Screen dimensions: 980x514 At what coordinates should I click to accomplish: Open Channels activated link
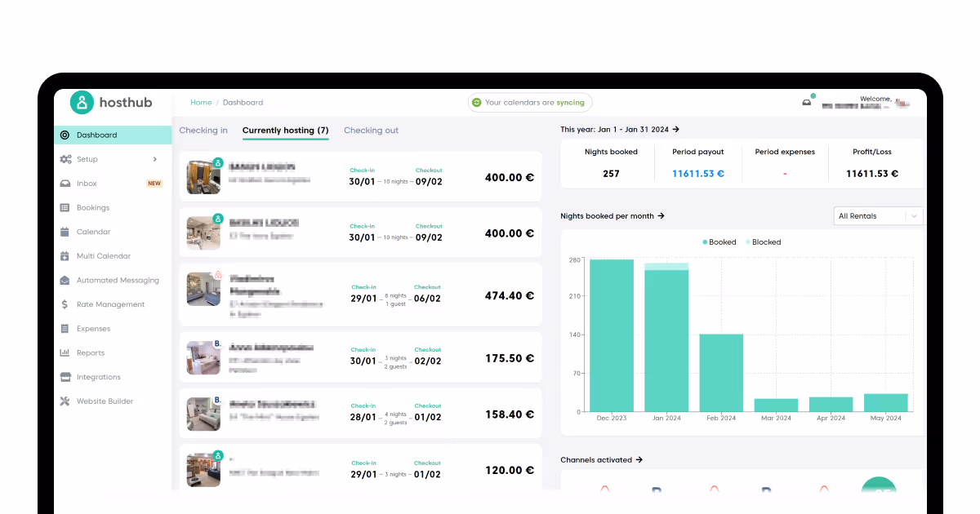(602, 460)
